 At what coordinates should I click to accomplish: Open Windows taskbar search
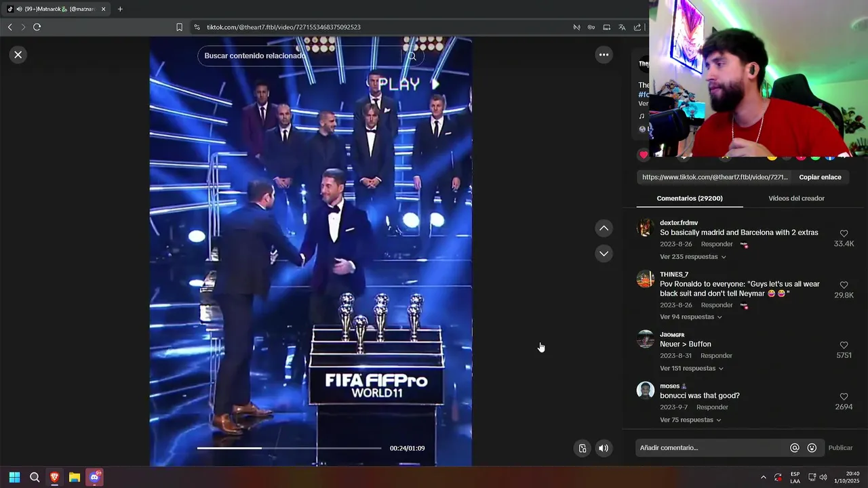click(x=35, y=477)
